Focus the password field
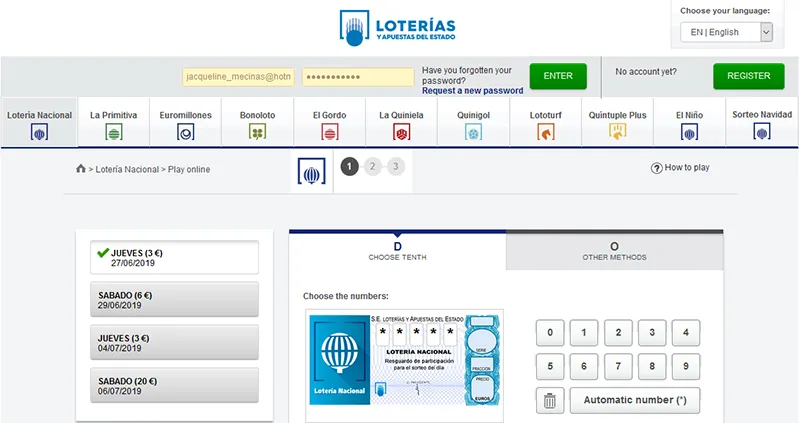Image resolution: width=800 pixels, height=423 pixels. pos(358,77)
